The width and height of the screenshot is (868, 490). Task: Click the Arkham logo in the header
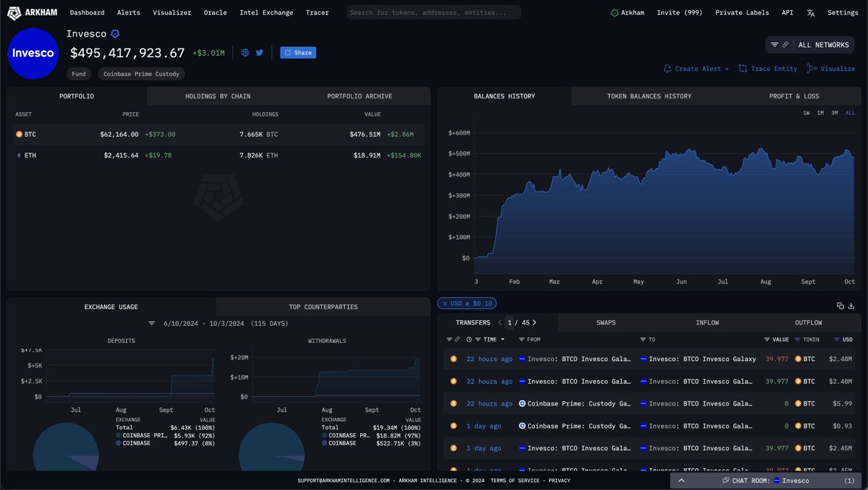click(33, 12)
